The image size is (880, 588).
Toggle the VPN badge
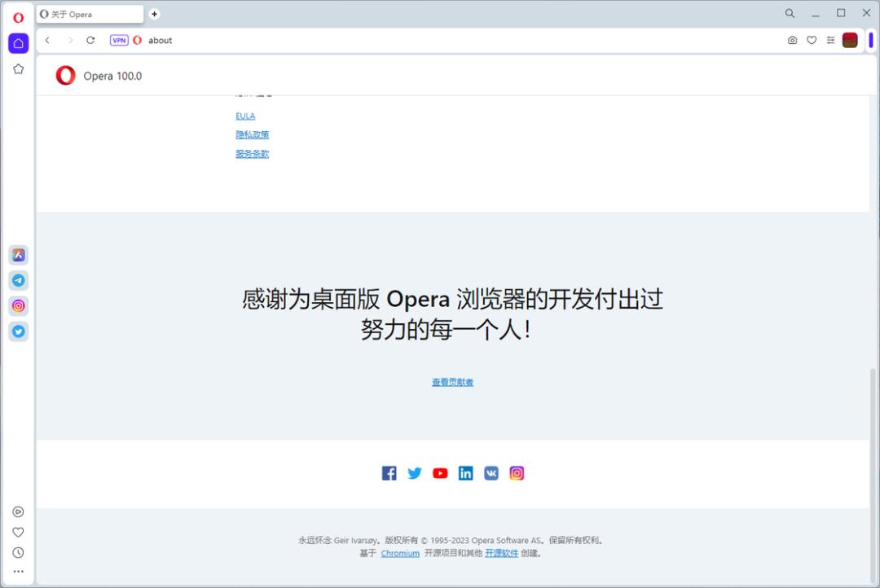tap(119, 40)
